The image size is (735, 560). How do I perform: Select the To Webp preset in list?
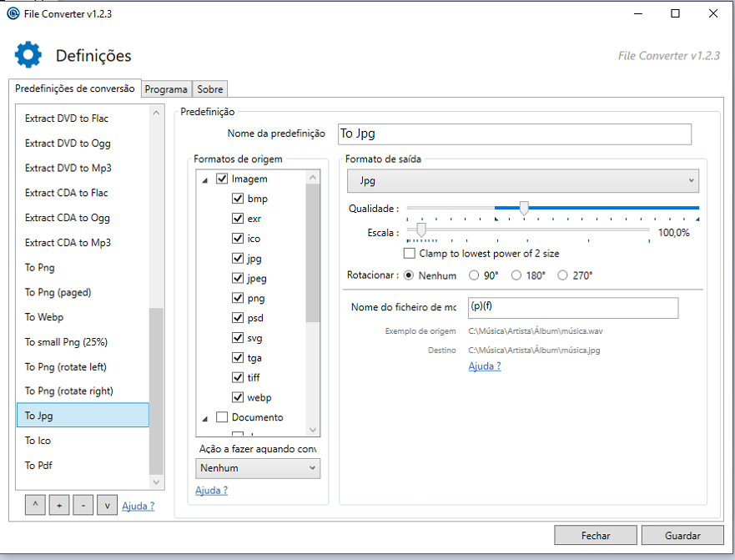pos(44,317)
